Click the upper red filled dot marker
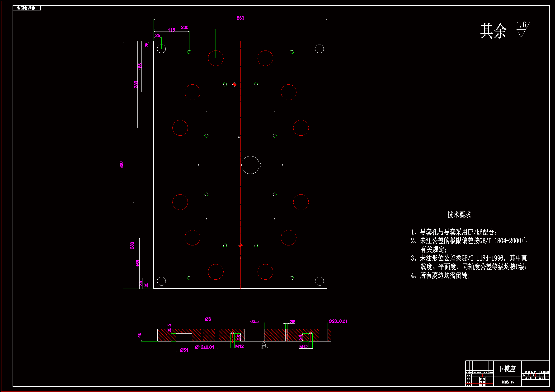555x392 pixels. [234, 84]
